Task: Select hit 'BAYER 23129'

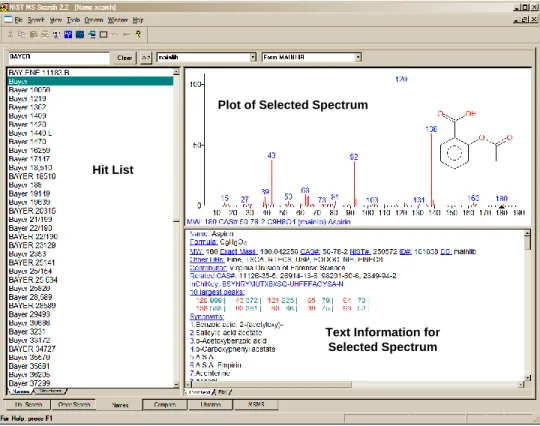Action: [90, 246]
